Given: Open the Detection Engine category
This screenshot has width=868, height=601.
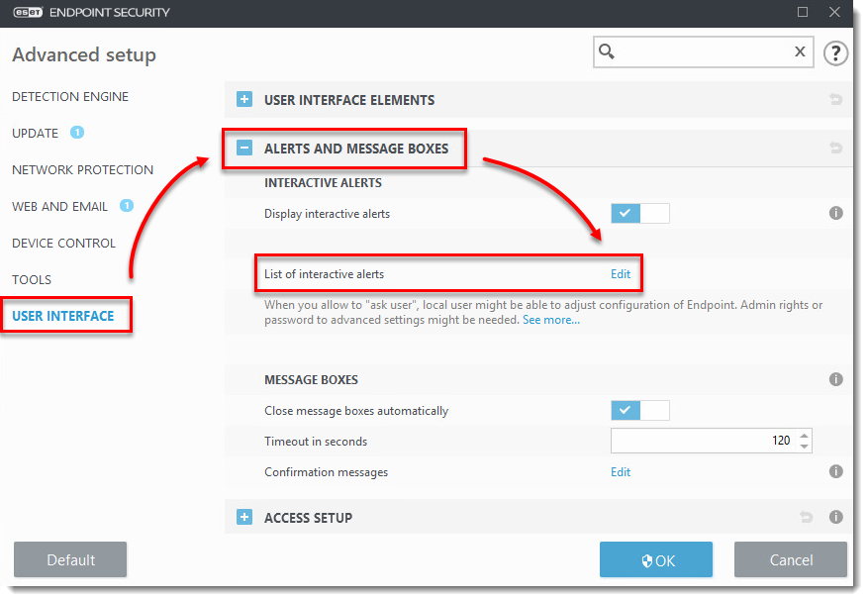Looking at the screenshot, I should pyautogui.click(x=70, y=97).
